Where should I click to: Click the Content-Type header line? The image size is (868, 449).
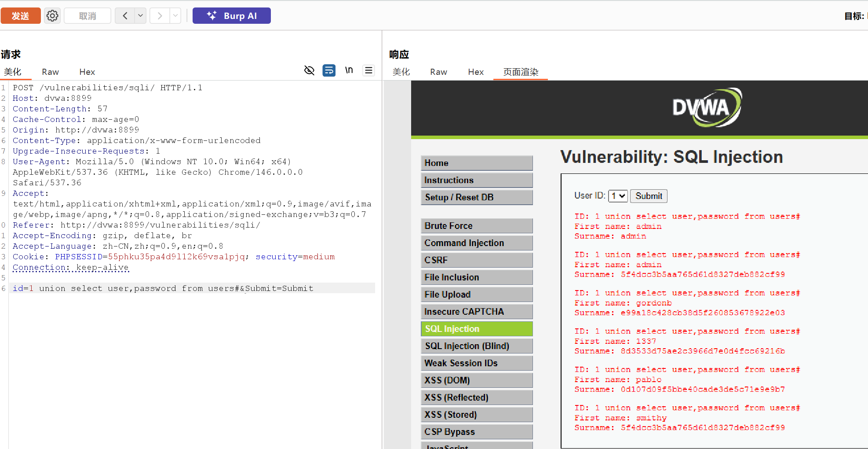[136, 140]
